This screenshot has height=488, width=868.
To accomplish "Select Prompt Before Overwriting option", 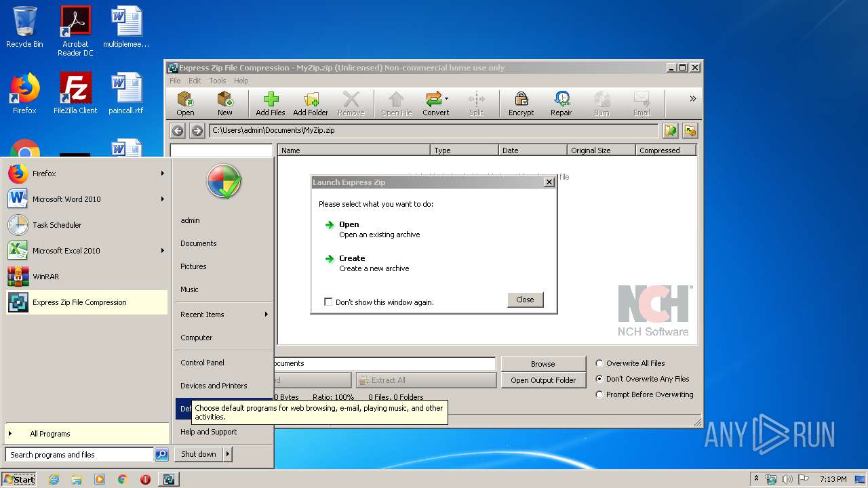I will click(x=599, y=394).
